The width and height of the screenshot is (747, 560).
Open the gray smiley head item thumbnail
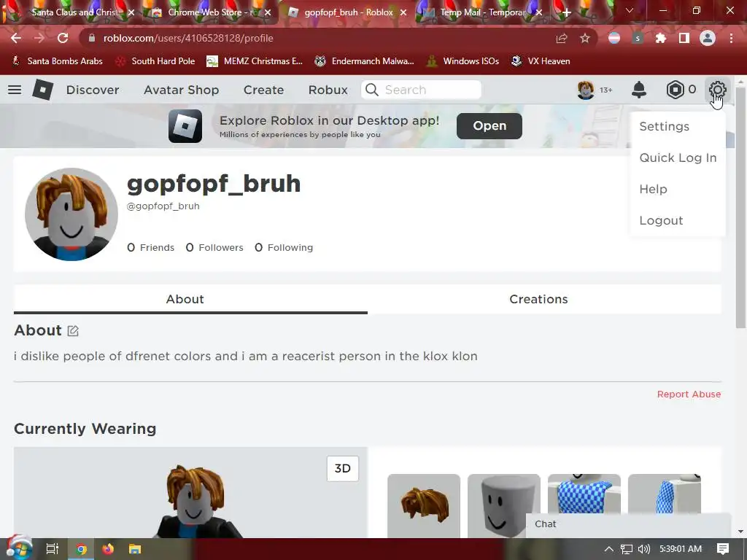(504, 506)
